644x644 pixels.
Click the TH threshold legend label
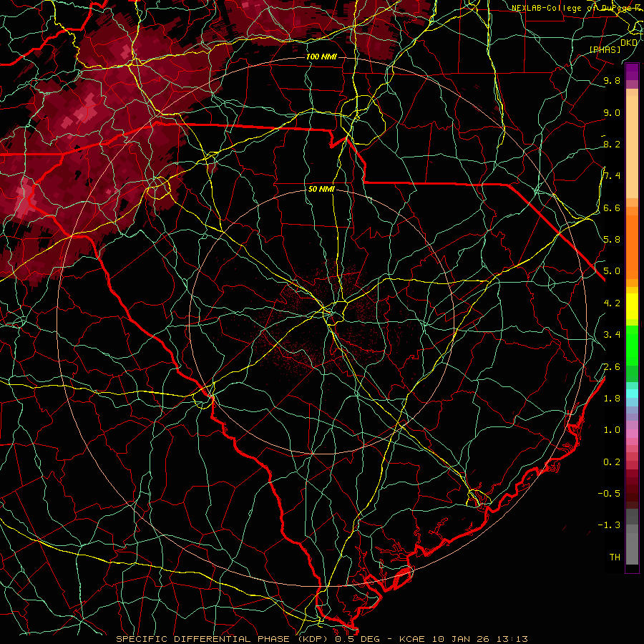coord(615,557)
